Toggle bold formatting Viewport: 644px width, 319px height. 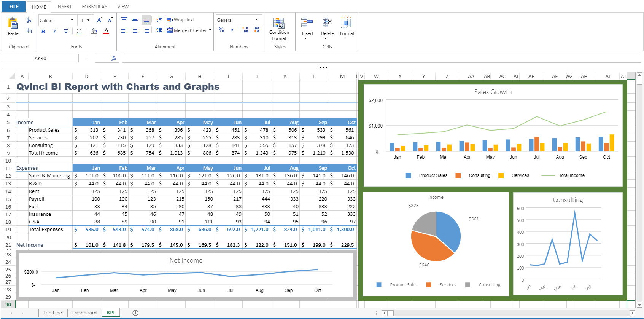(x=43, y=32)
